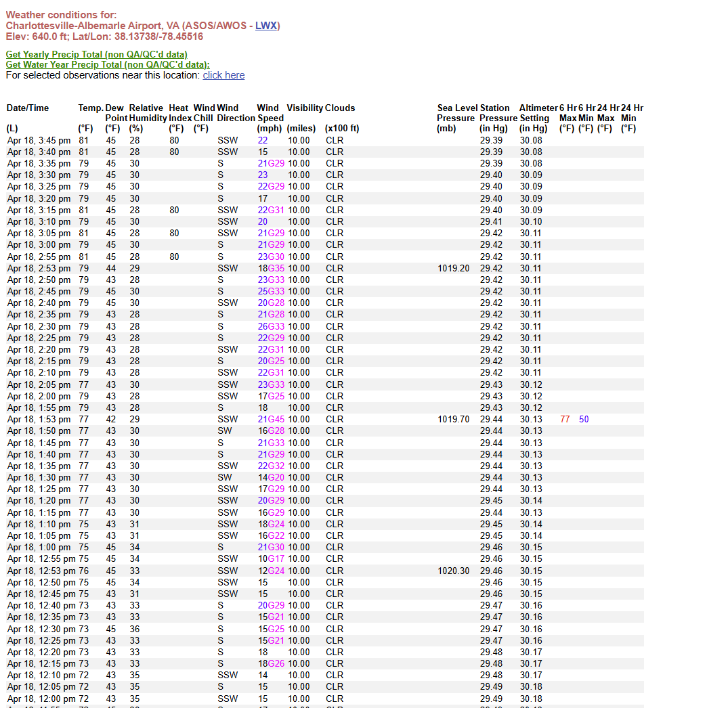Image resolution: width=728 pixels, height=708 pixels.
Task: Select wind speed '23G30' in 2:55 pm row
Action: click(x=271, y=257)
